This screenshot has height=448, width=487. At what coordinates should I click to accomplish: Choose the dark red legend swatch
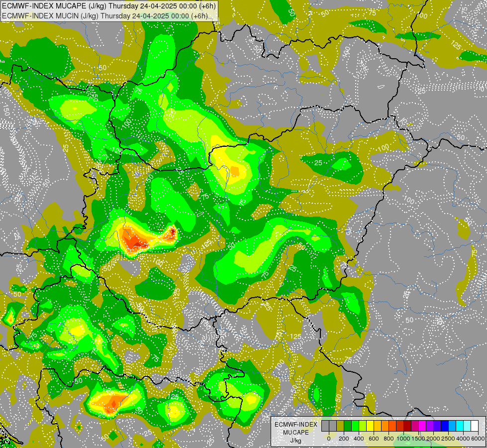[408, 426]
